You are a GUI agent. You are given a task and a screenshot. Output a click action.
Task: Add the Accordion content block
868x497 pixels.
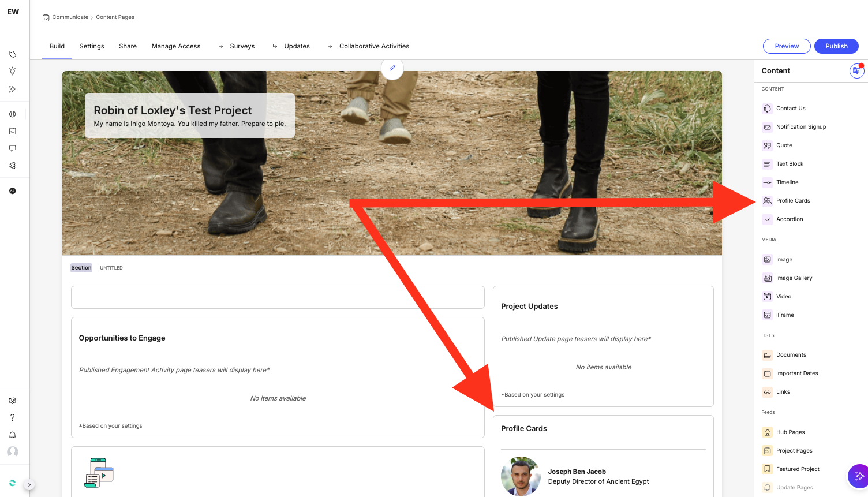coord(789,219)
